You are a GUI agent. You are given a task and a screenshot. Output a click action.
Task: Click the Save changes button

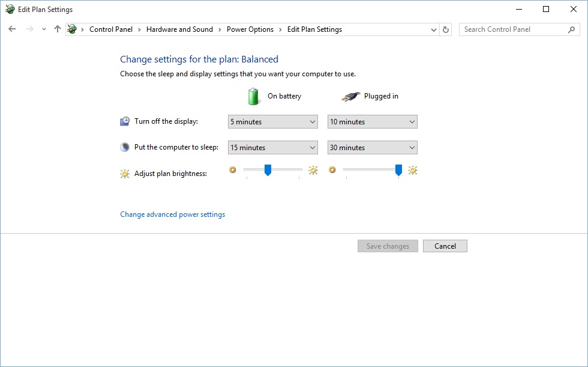click(x=388, y=246)
